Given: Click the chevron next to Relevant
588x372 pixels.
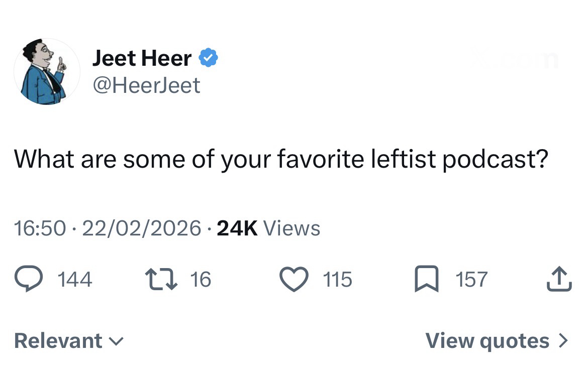Looking at the screenshot, I should 116,341.
